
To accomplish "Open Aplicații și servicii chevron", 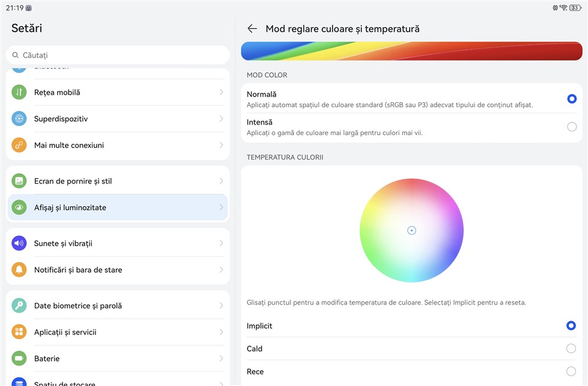I will coord(221,332).
